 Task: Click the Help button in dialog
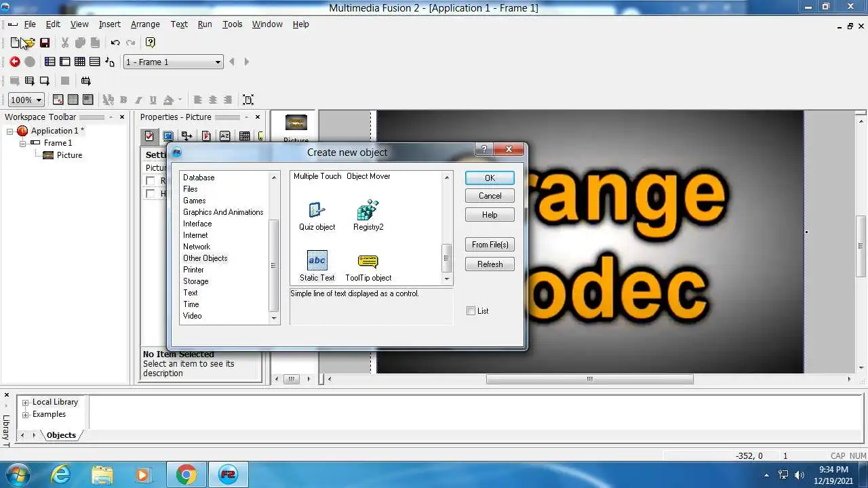coord(490,215)
